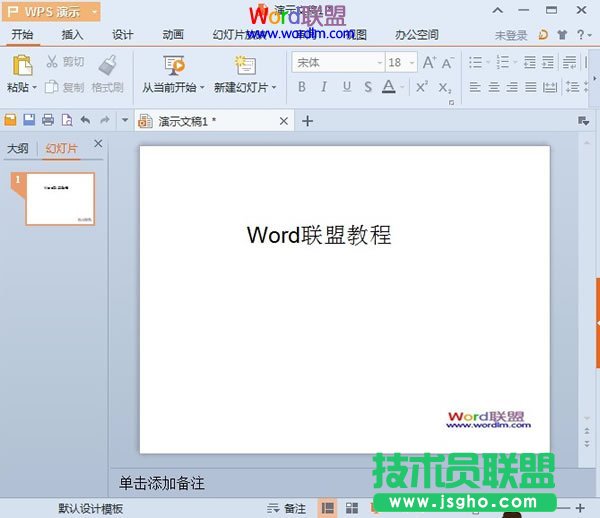Add a new document tab with plus
This screenshot has width=600, height=518.
(307, 121)
